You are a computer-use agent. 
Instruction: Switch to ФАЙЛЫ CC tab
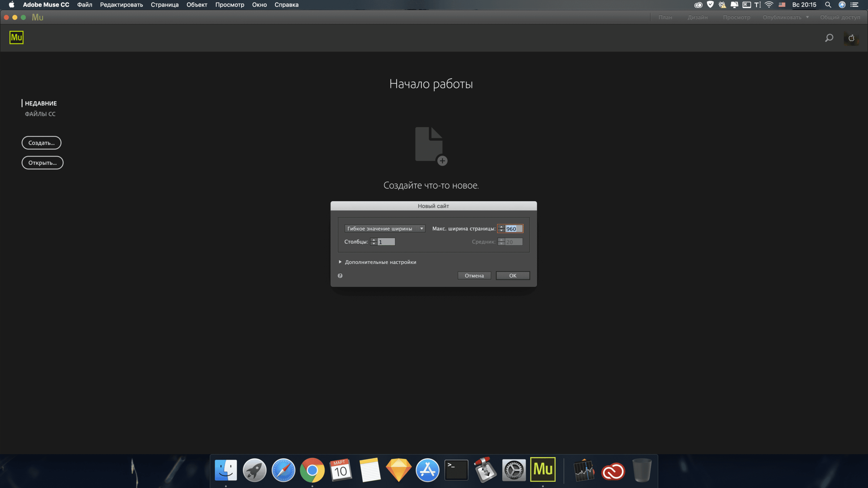click(x=40, y=114)
